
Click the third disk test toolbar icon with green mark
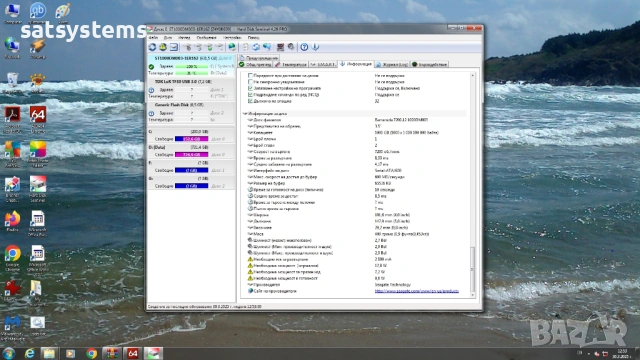(209, 47)
